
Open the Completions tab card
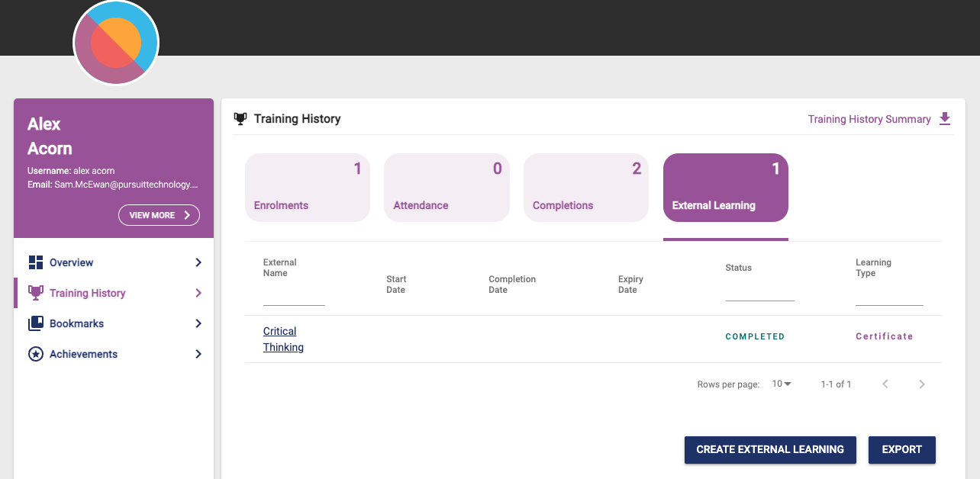pyautogui.click(x=586, y=188)
